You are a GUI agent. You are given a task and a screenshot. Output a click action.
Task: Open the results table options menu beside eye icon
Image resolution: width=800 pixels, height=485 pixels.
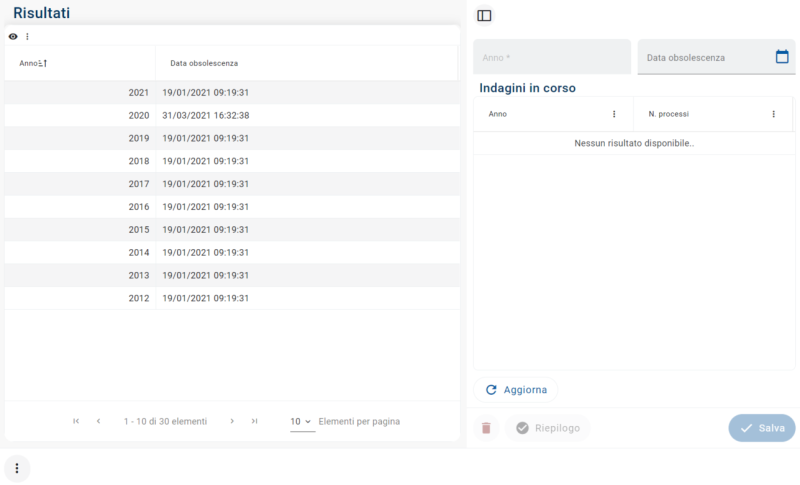pyautogui.click(x=28, y=36)
